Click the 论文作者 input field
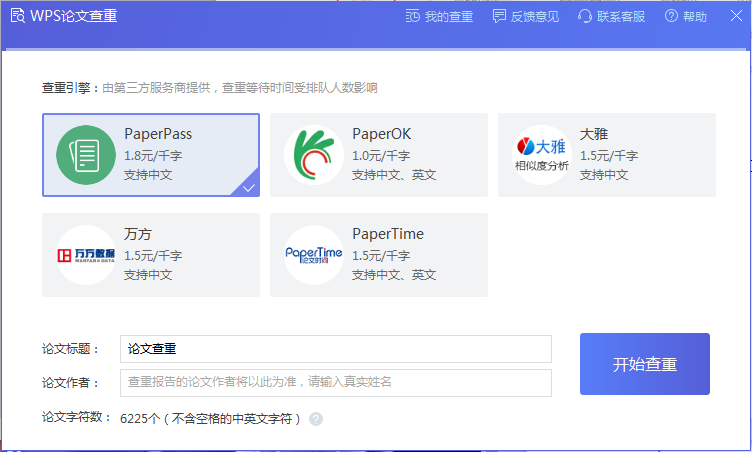This screenshot has width=752, height=452. coord(336,382)
